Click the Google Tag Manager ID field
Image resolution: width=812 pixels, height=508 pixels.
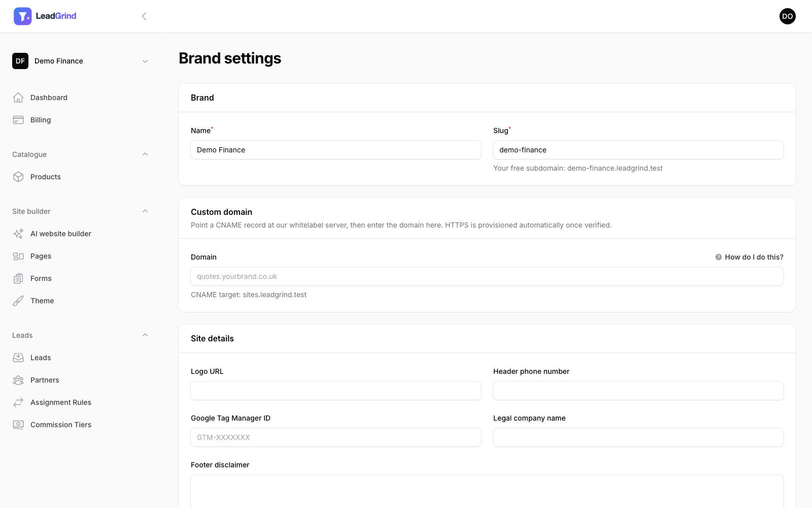(x=336, y=437)
